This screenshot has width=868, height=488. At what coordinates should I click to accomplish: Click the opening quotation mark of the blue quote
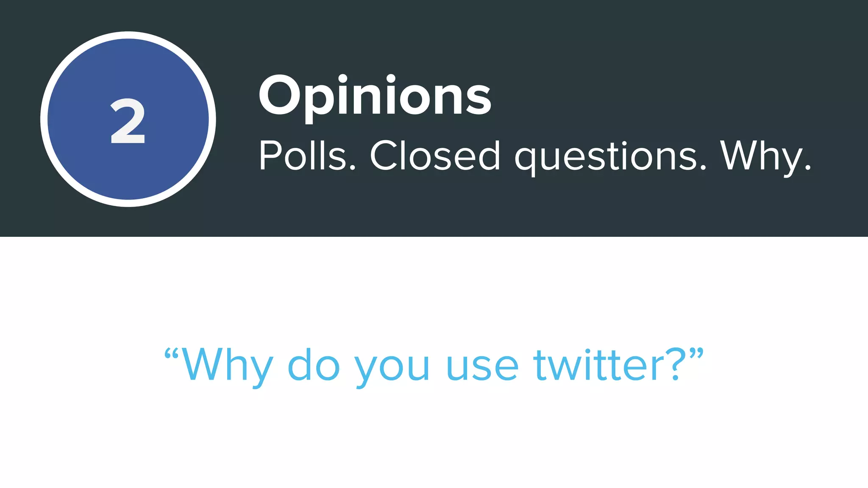(x=171, y=353)
